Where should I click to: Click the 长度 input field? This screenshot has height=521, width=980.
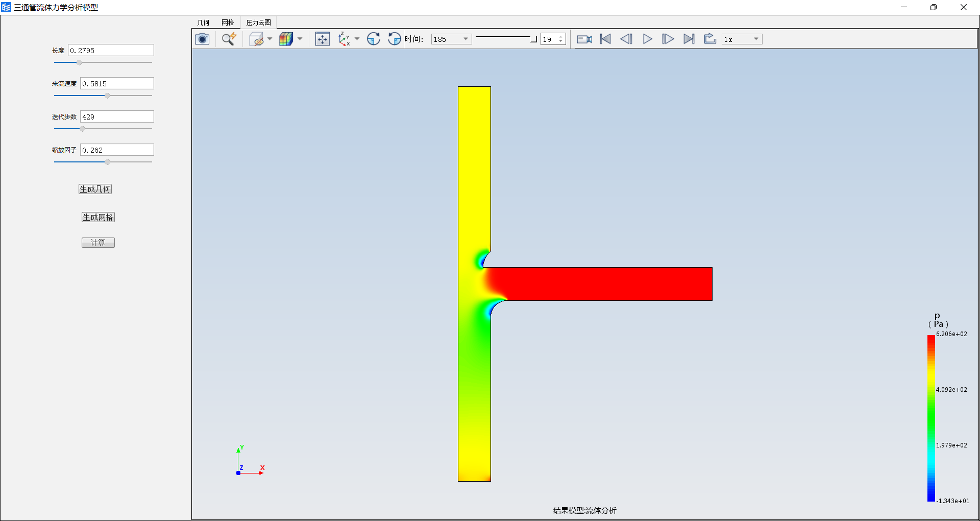point(111,50)
